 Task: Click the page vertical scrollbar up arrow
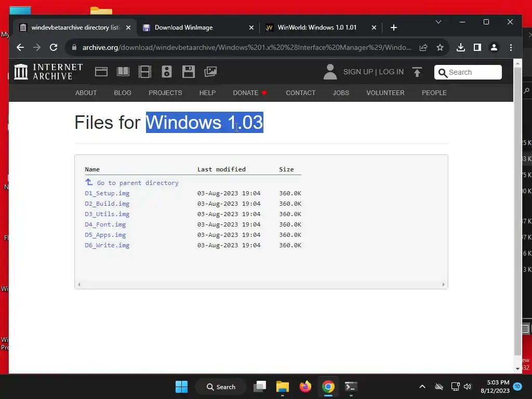[x=517, y=63]
